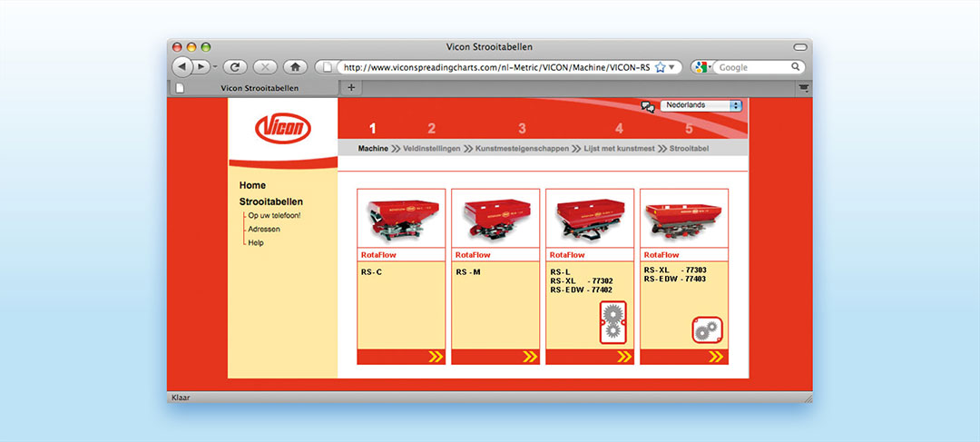Click the Stop loading button
This screenshot has width=980, height=442.
[265, 67]
